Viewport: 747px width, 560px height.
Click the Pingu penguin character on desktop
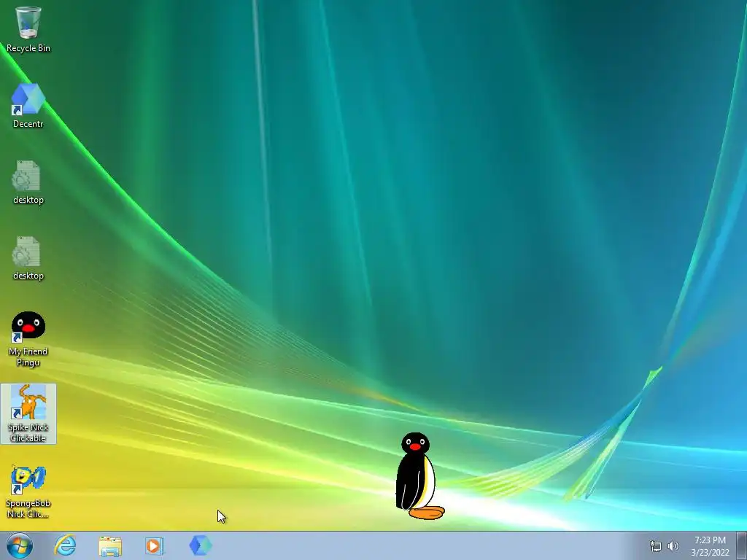[x=419, y=475]
